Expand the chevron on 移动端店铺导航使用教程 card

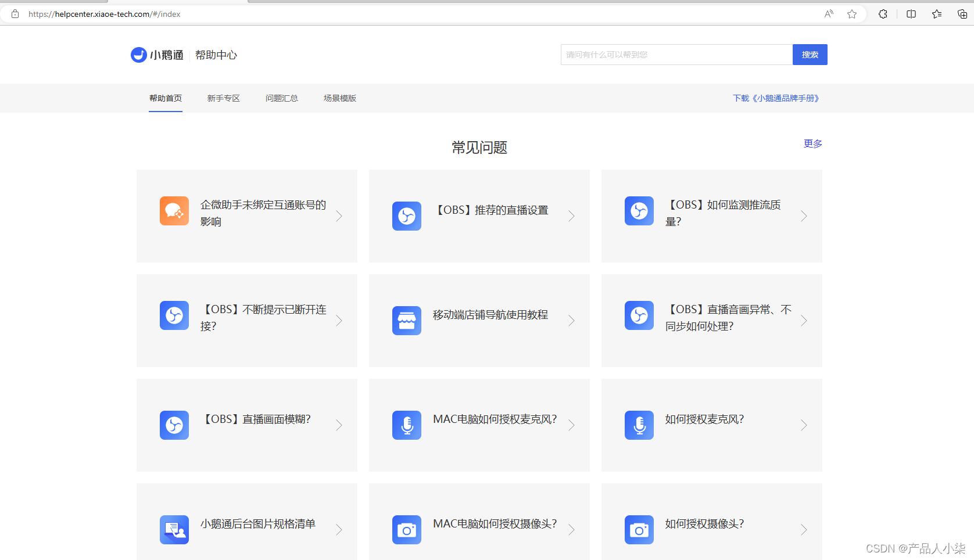point(572,321)
